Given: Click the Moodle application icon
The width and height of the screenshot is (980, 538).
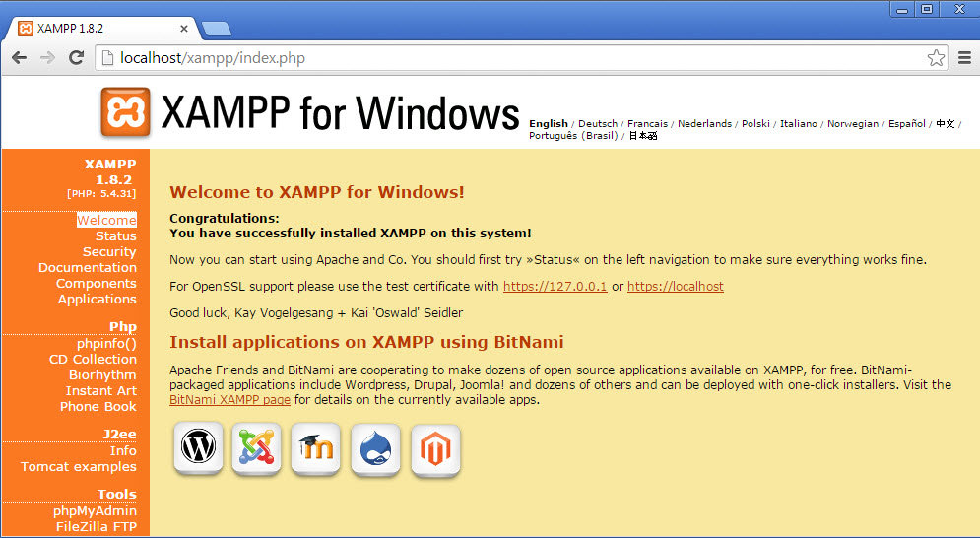Looking at the screenshot, I should point(316,448).
